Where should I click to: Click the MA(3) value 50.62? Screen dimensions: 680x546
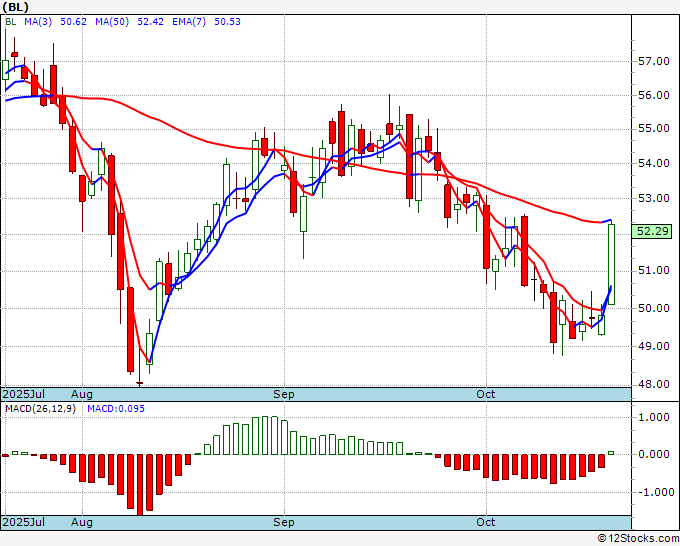pos(74,22)
